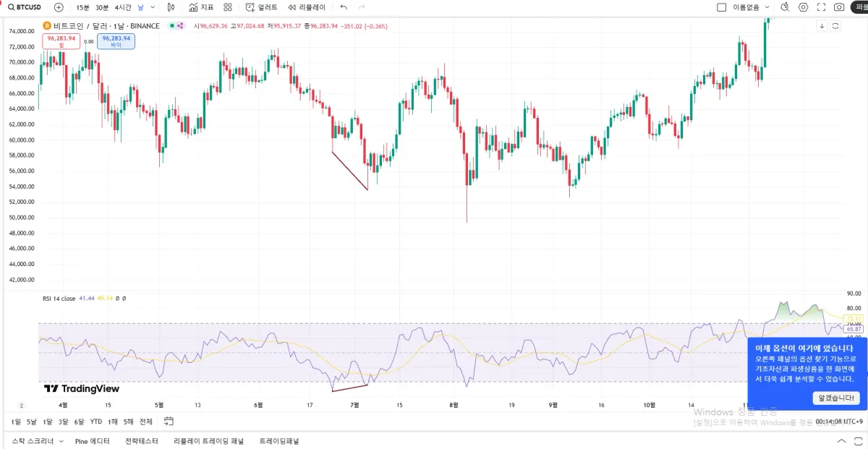Open the quick search icon
The height and width of the screenshot is (449, 868).
point(785,7)
